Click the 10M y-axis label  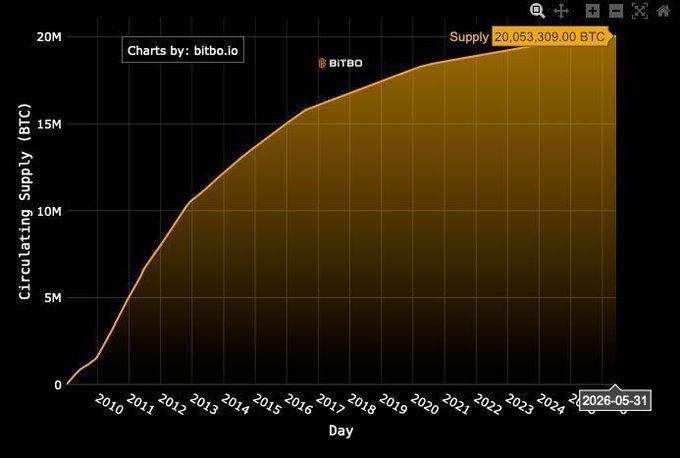coord(49,211)
